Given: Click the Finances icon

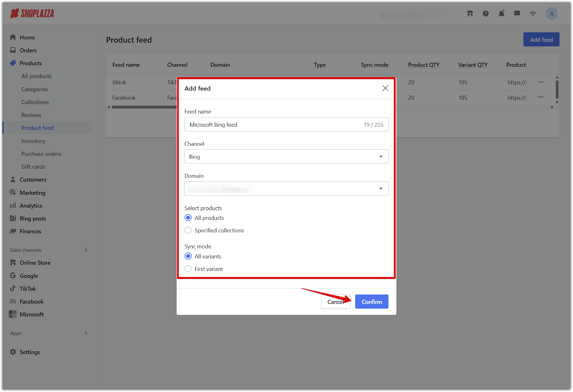Looking at the screenshot, I should 13,231.
